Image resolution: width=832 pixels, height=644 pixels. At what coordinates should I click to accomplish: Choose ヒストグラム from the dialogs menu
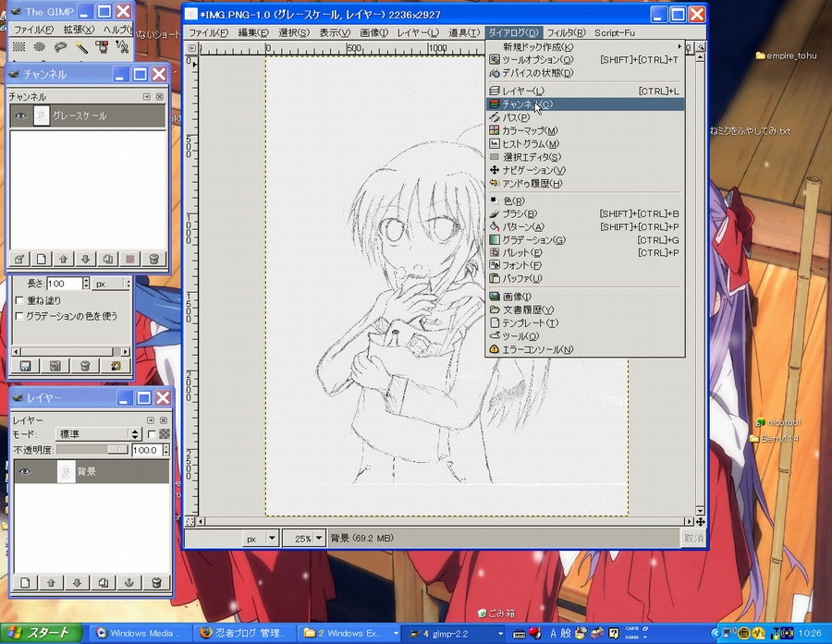[x=585, y=144]
